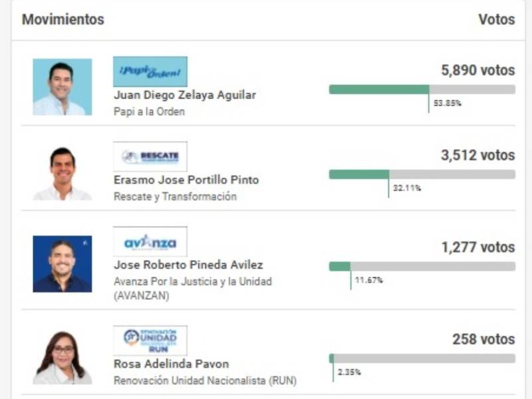Select candidate name Rosa Adelinda Pavon
Screen dimensions: 532x399
(172, 364)
